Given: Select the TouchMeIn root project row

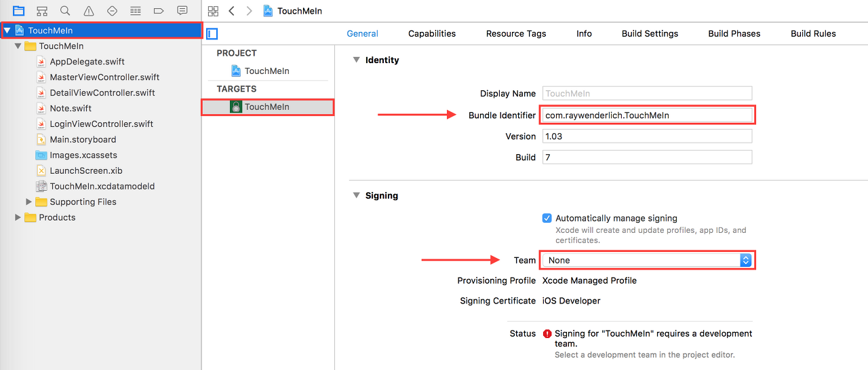Looking at the screenshot, I should pyautogui.click(x=102, y=31).
